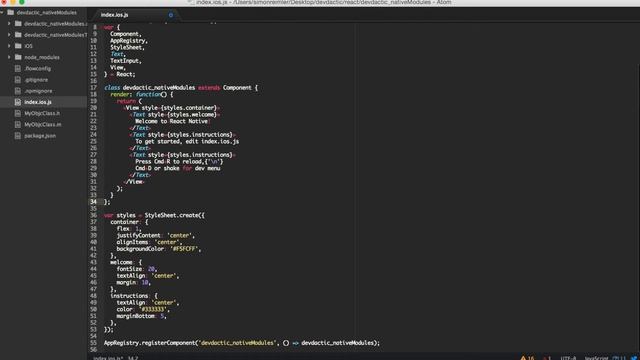The height and width of the screenshot is (360, 640).
Task: Click 'To get started, edit index.ios.js' line
Action: click(187, 141)
